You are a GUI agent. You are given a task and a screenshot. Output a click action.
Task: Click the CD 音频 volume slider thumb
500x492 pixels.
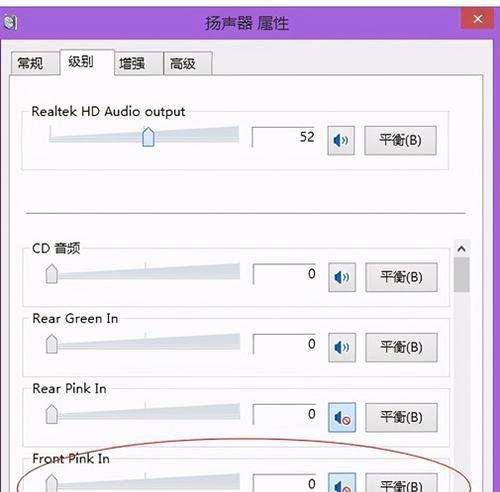tap(52, 274)
